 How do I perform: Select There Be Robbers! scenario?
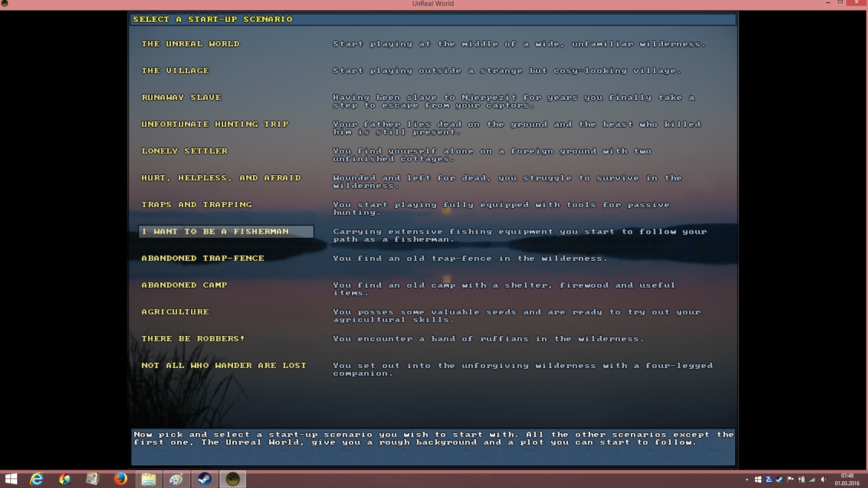193,338
